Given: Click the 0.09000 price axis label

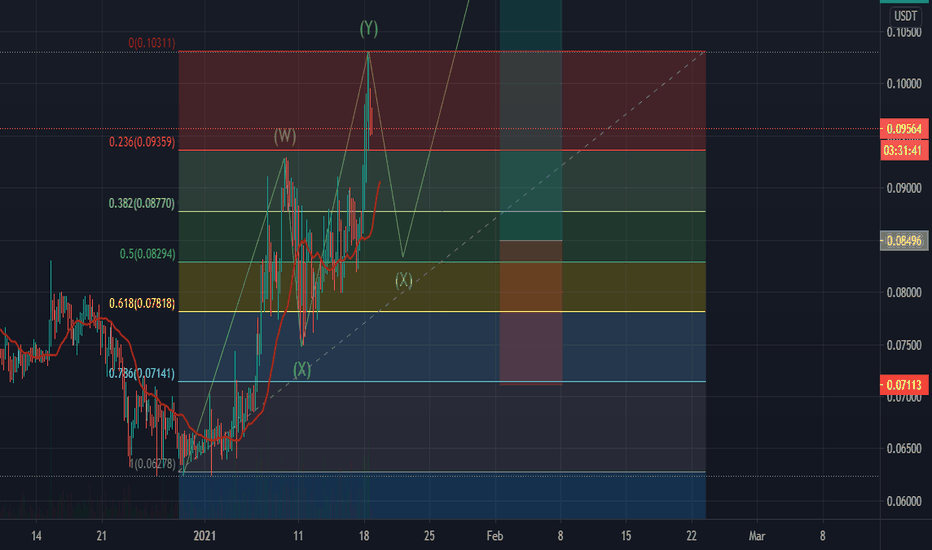Looking at the screenshot, I should tap(904, 188).
